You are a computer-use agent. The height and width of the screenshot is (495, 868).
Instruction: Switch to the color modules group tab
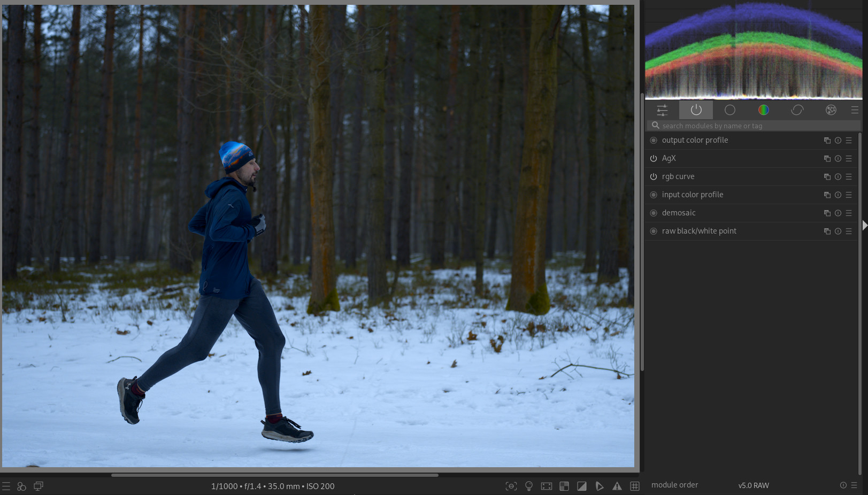[763, 110]
